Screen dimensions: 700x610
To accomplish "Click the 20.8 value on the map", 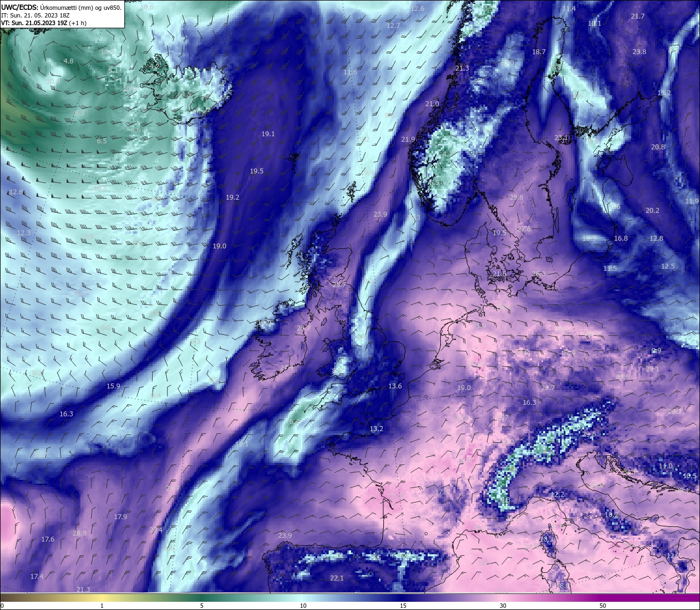I will point(658,147).
